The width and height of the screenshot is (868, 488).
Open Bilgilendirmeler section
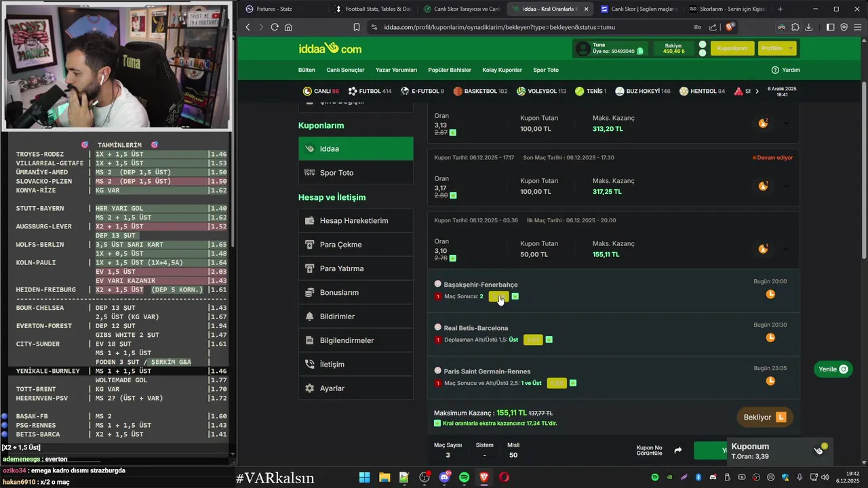point(355,340)
